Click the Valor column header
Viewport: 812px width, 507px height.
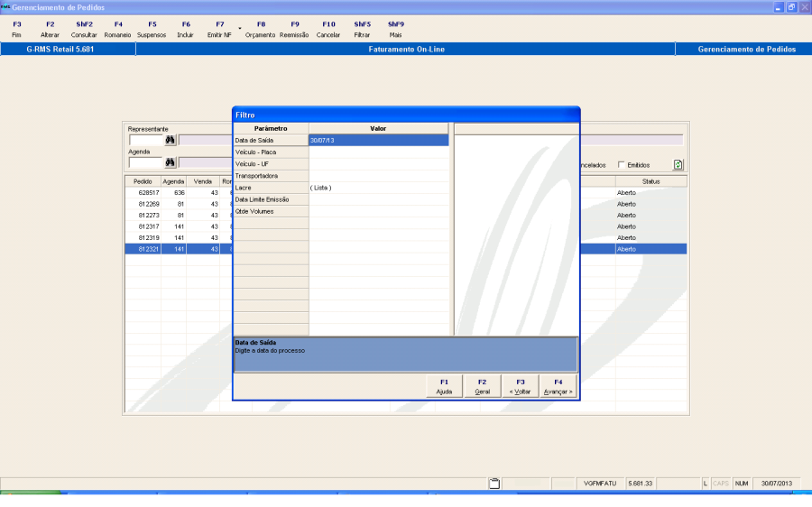tap(379, 128)
